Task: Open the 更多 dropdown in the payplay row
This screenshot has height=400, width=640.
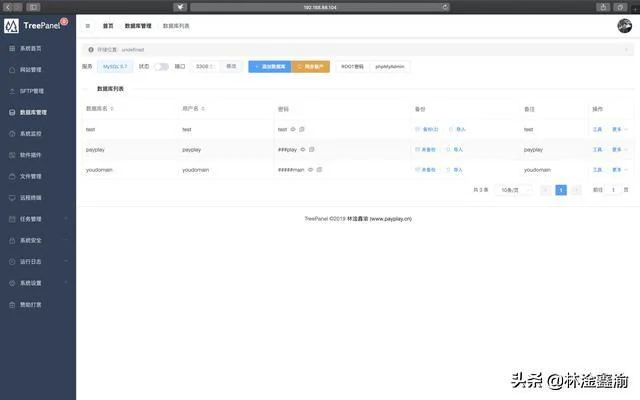Action: [x=620, y=150]
